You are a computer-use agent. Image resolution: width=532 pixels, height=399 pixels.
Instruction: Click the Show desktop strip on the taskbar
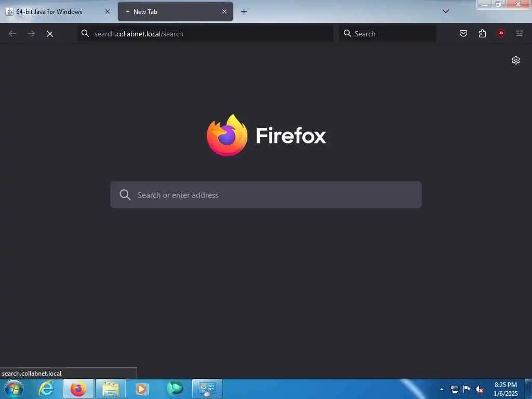point(528,389)
